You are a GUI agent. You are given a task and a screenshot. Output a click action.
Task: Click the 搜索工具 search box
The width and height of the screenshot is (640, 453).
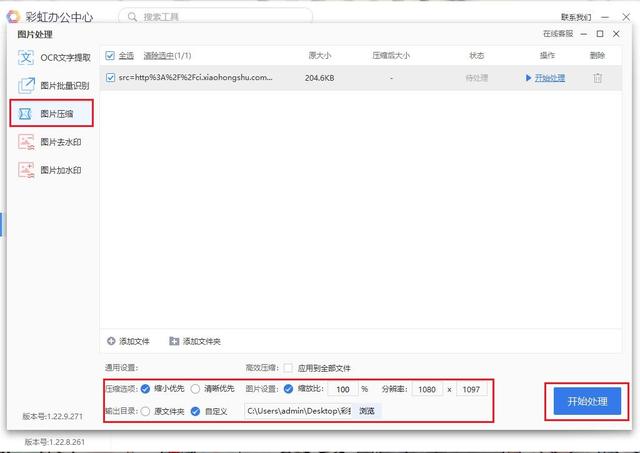click(x=216, y=17)
